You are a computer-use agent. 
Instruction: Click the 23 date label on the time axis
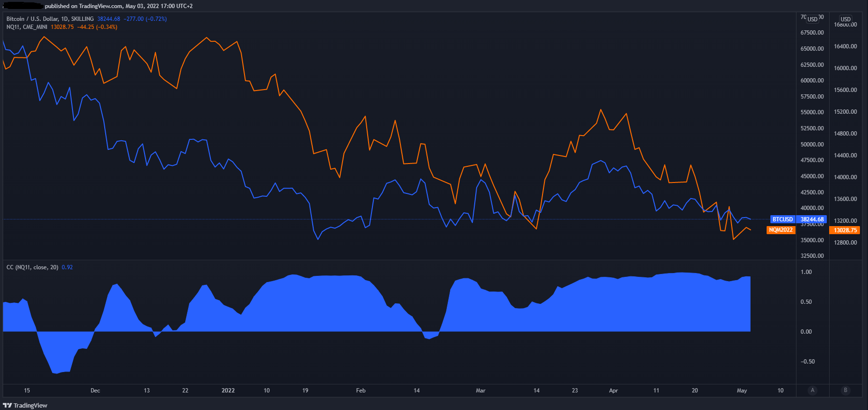575,391
